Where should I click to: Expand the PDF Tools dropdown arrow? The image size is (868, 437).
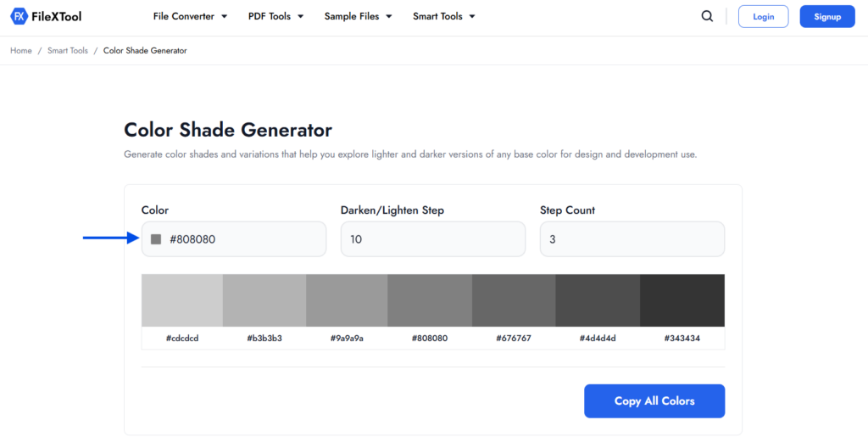point(301,17)
